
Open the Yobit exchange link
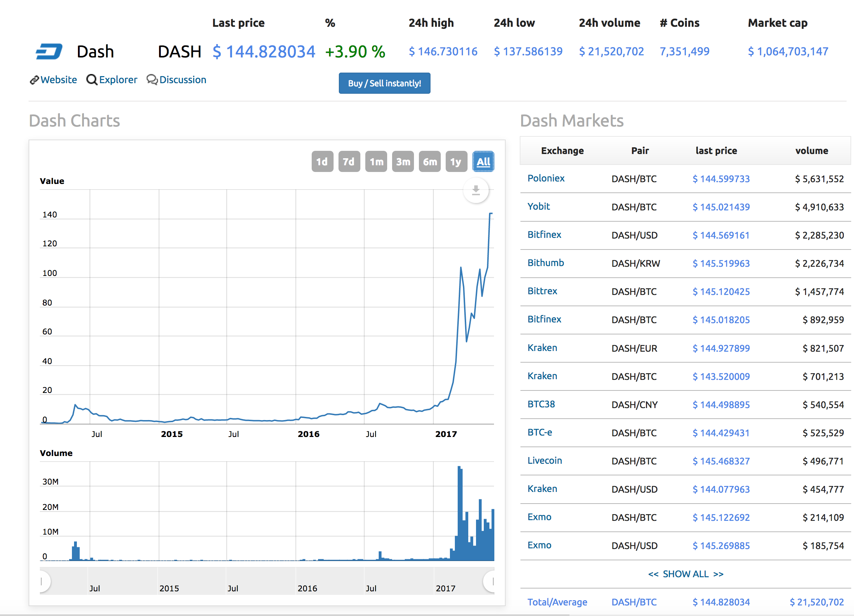coord(538,207)
